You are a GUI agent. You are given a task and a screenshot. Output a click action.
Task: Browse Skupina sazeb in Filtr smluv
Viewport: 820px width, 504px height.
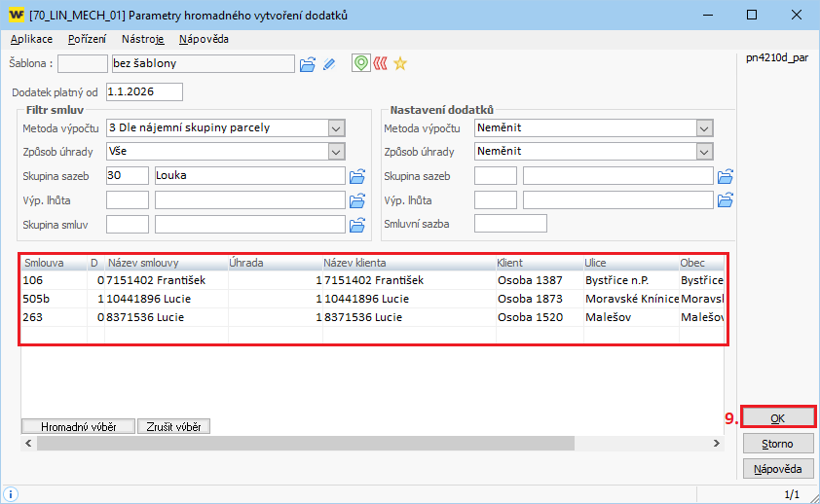pyautogui.click(x=357, y=176)
